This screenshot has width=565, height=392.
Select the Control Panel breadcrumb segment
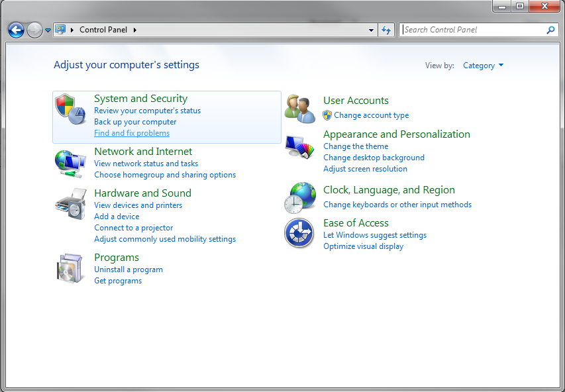[103, 30]
